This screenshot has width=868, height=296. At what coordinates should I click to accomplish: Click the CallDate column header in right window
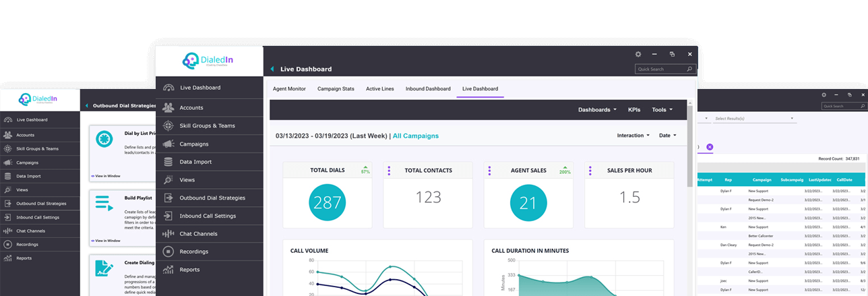click(844, 180)
